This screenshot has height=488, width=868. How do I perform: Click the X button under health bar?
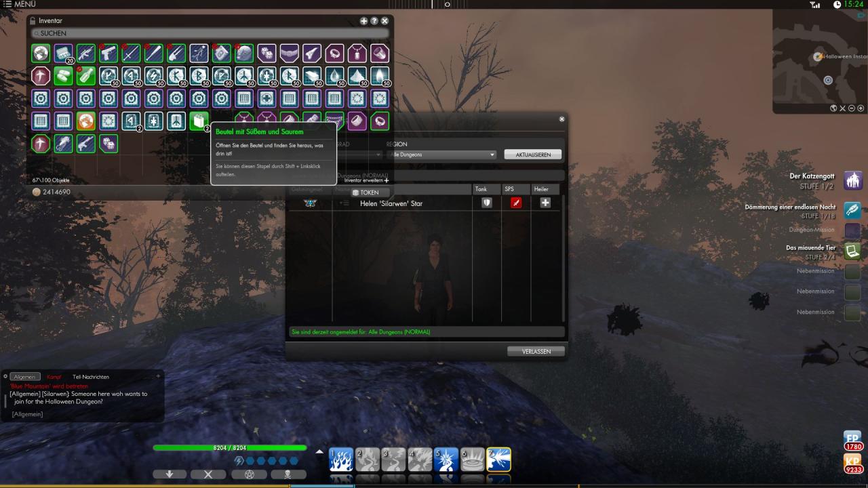point(209,474)
